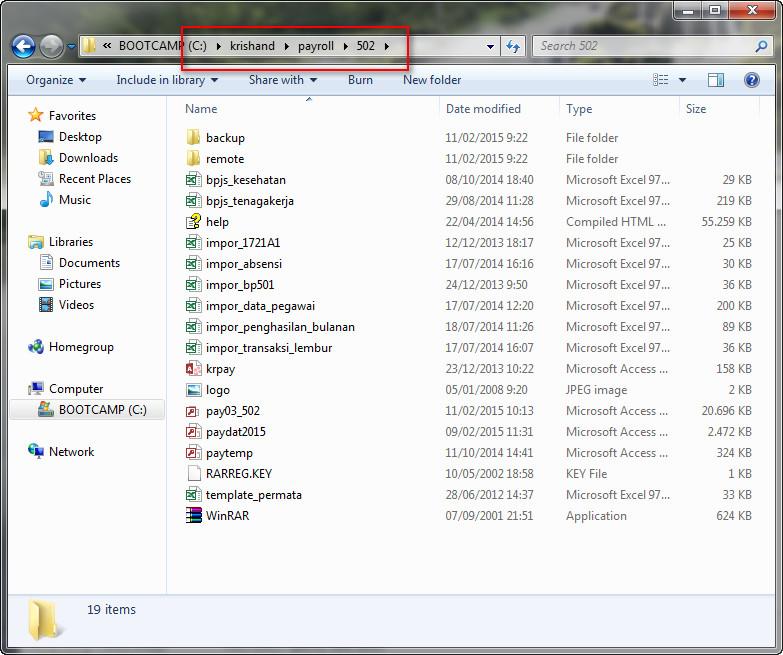Sort files by Date modified column
783x655 pixels.
483,109
